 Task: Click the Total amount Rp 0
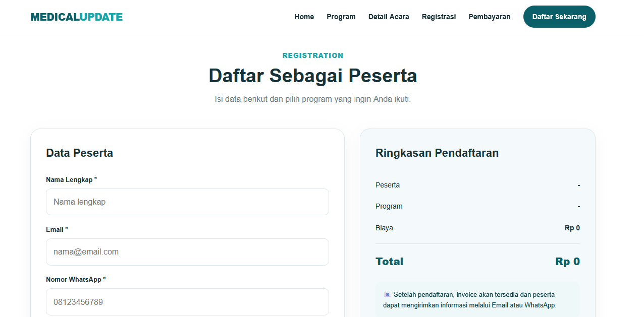pos(568,262)
